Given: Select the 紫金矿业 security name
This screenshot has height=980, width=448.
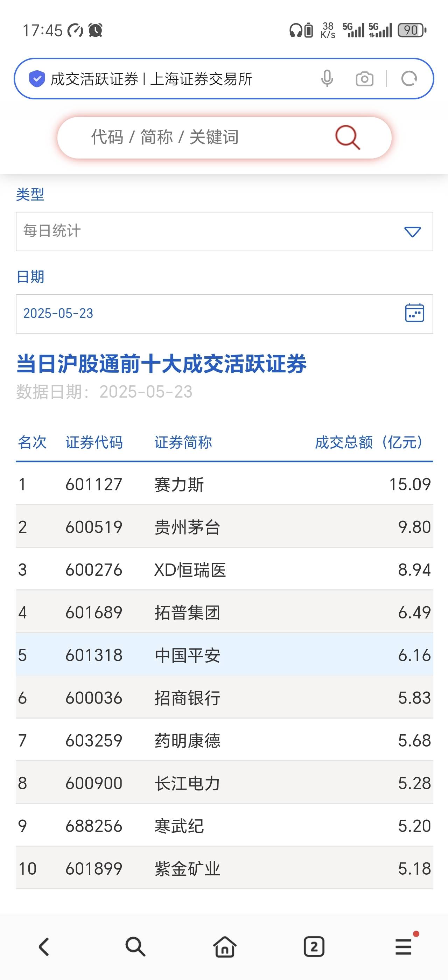Looking at the screenshot, I should click(187, 869).
